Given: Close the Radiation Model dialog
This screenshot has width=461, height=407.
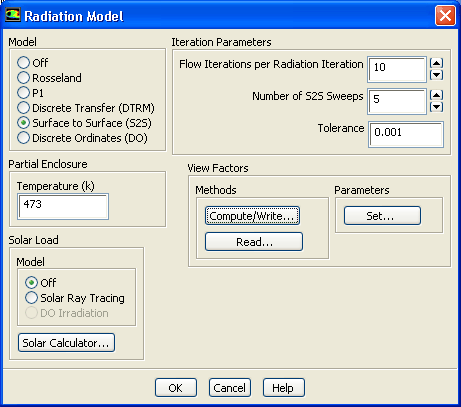Looking at the screenshot, I should [445, 16].
